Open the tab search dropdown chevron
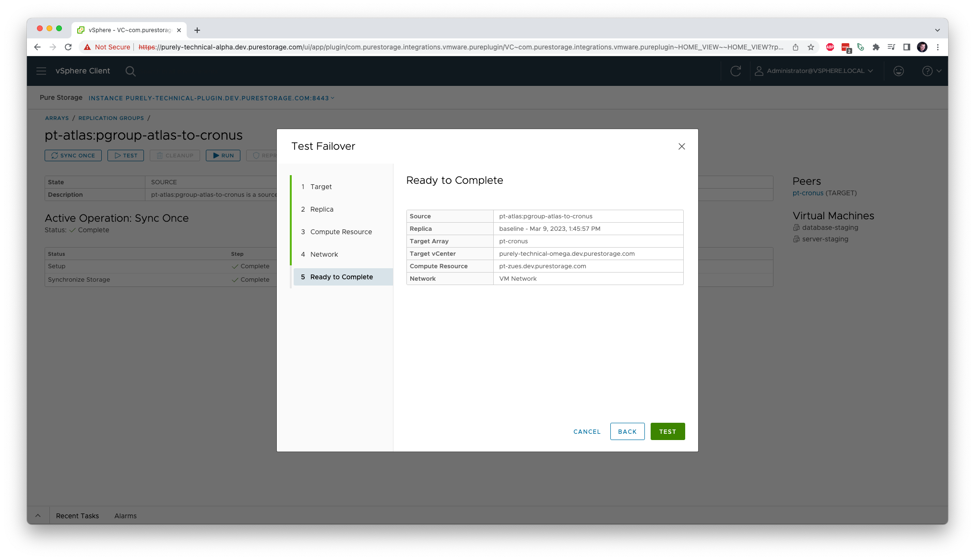 [937, 30]
